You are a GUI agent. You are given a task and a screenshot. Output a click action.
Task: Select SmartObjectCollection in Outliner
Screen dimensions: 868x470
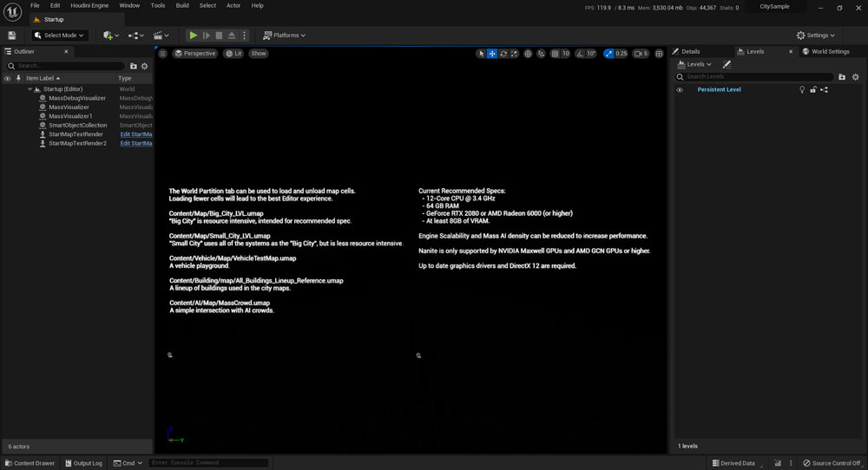[77, 125]
